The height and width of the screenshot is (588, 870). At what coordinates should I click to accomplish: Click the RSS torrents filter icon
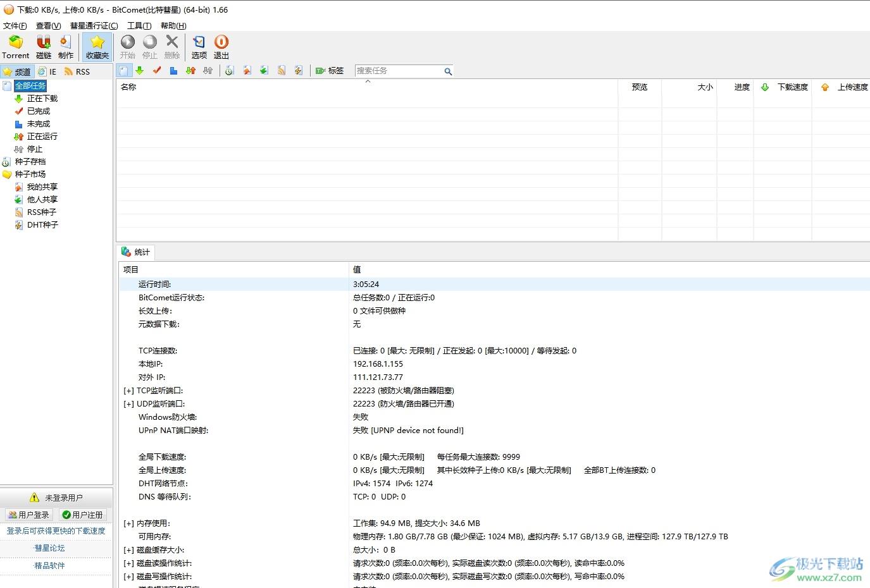click(x=282, y=71)
